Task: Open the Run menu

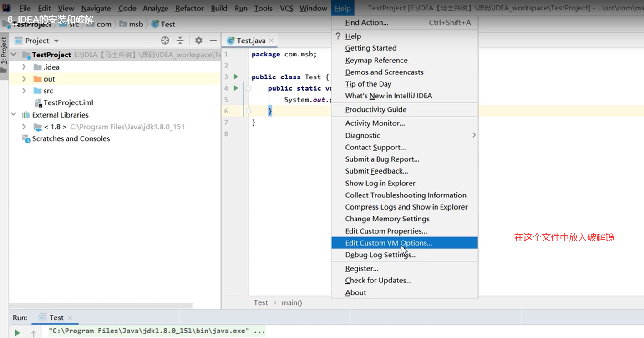Action: (x=241, y=8)
